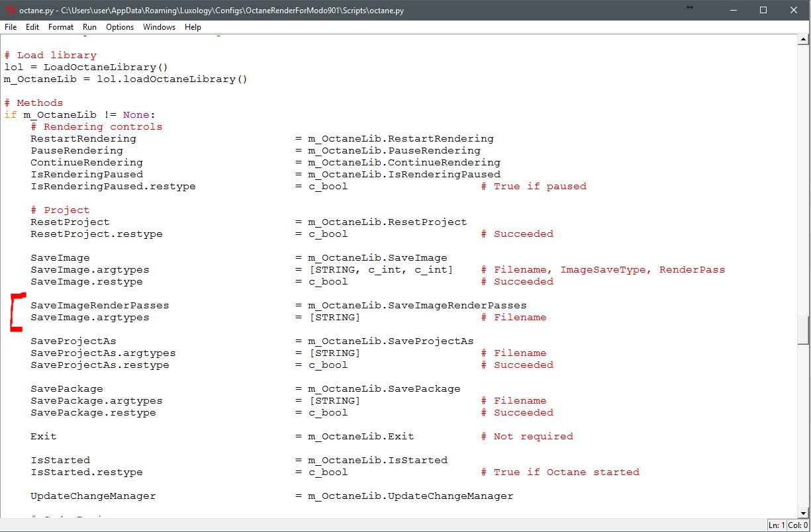
Task: Click the 'Col: 0' status bar indicator
Action: pyautogui.click(x=799, y=525)
